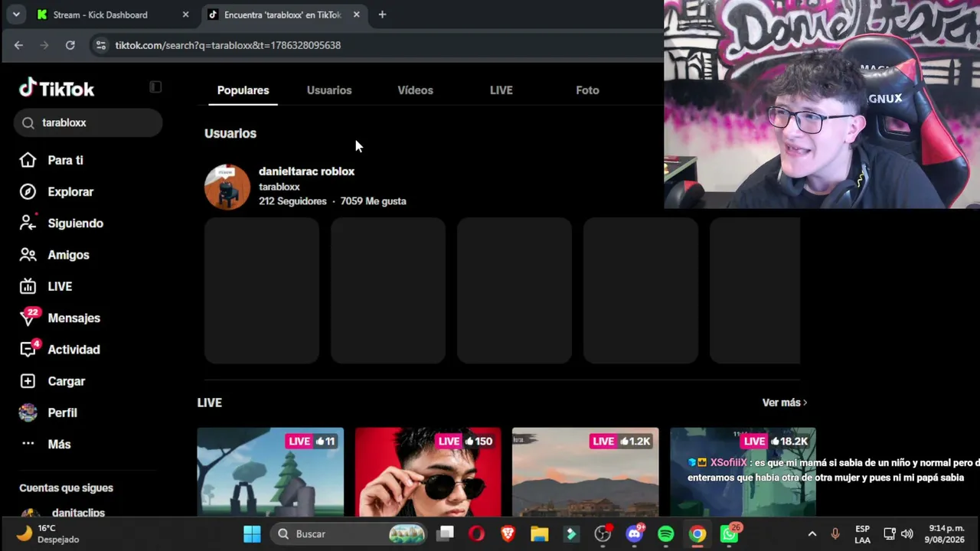
Task: Open Task View on the taskbar
Action: pos(446,534)
